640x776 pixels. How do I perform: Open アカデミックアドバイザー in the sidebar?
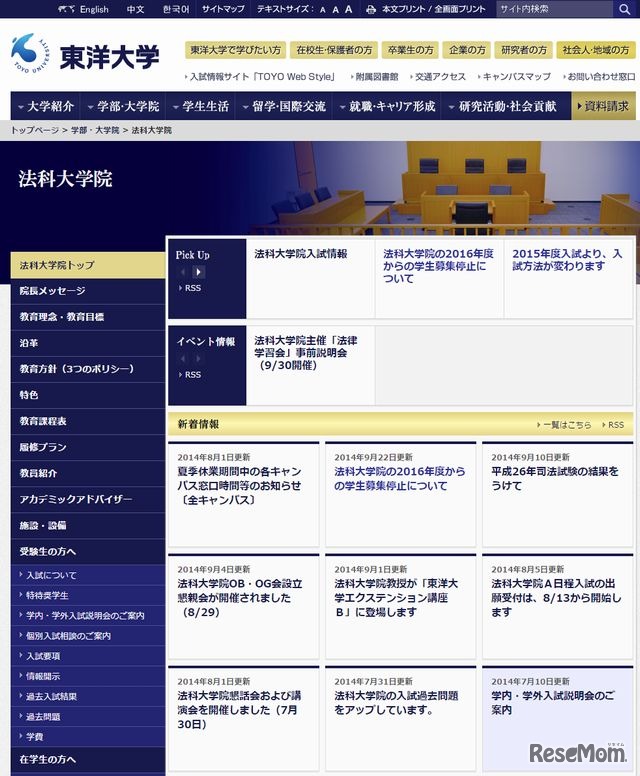(88, 499)
